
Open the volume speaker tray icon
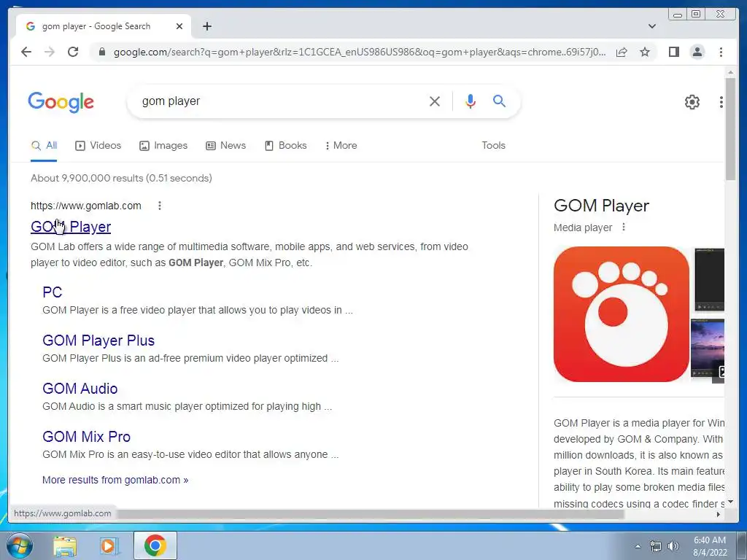[673, 546]
